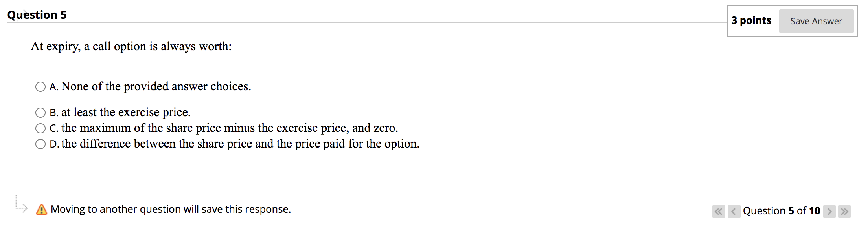Screen dimensions: 868x241
Task: Select answer D, difference between share price and option price
Action: 40,144
